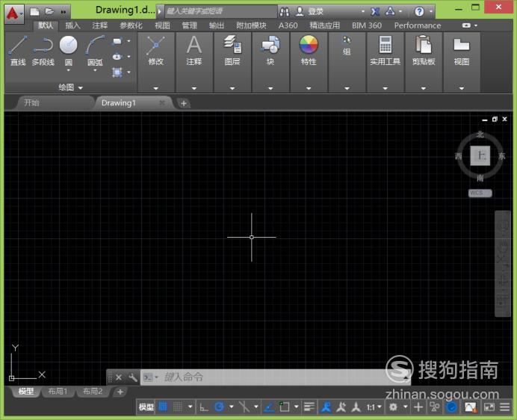
Task: Toggle polar tracking in status bar
Action: (x=219, y=407)
